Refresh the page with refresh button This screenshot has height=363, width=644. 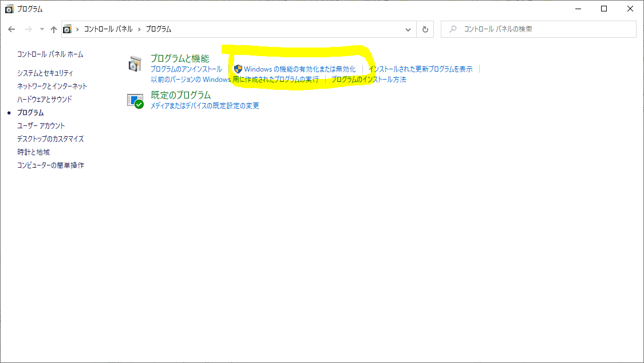[x=425, y=30]
